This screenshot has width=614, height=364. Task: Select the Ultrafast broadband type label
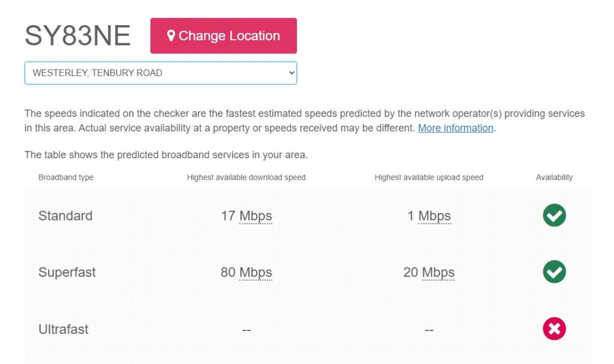pyautogui.click(x=64, y=329)
